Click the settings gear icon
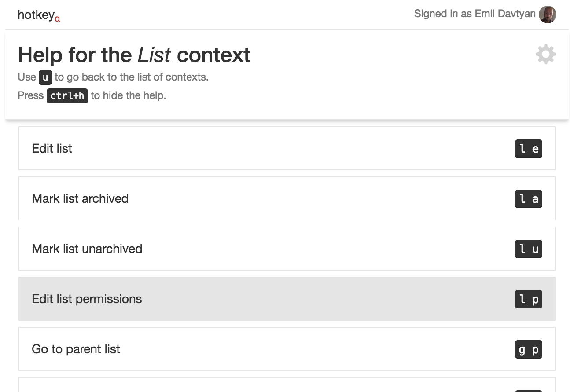The image size is (574, 392). pyautogui.click(x=545, y=55)
